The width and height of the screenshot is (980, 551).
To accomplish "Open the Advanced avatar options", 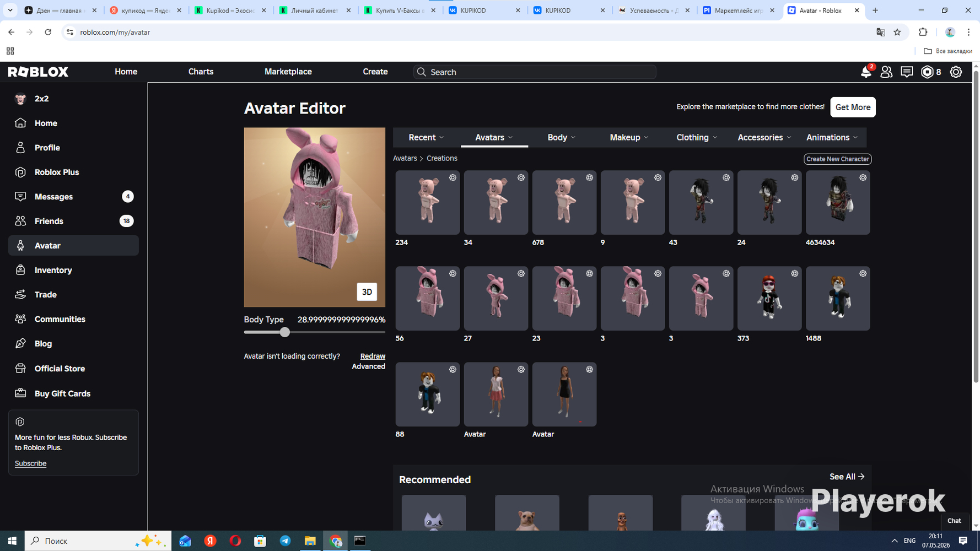I will tap(369, 366).
